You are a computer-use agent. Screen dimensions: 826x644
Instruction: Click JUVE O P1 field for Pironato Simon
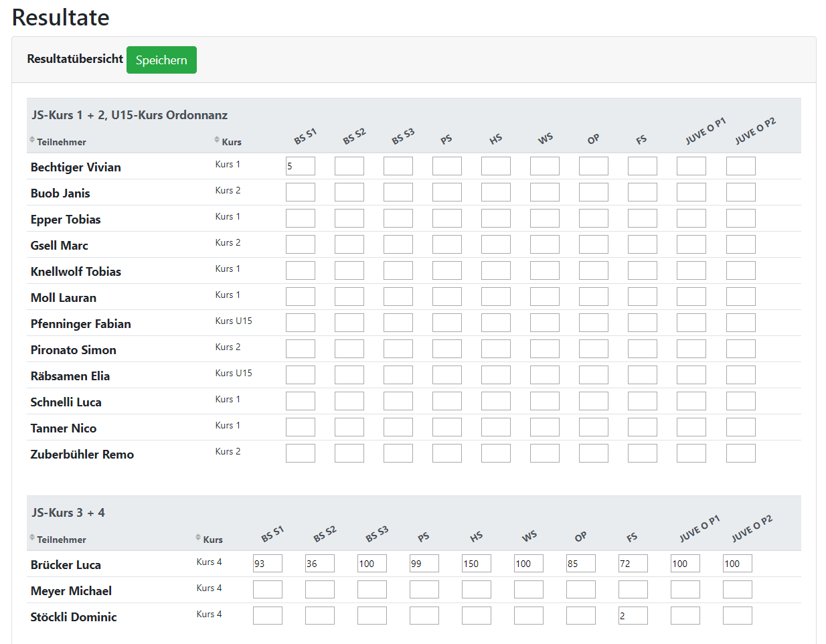point(691,349)
